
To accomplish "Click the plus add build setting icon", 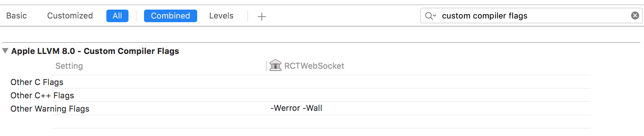I will pos(261,16).
